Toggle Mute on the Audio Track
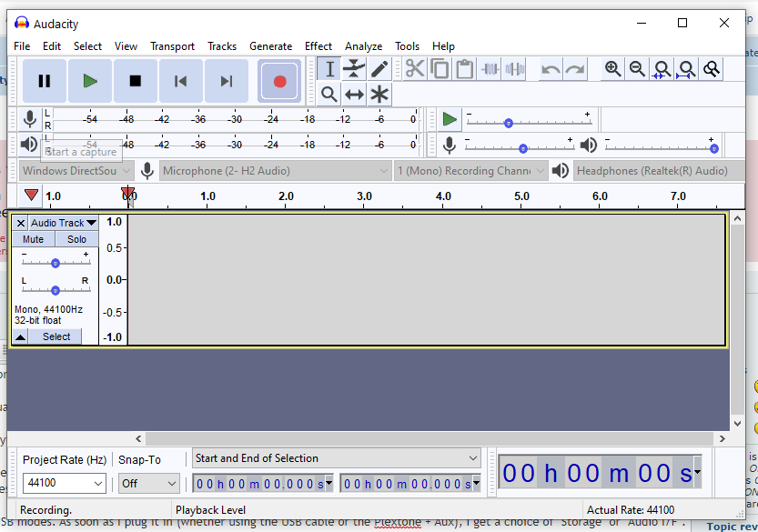758x532 pixels. pyautogui.click(x=33, y=239)
